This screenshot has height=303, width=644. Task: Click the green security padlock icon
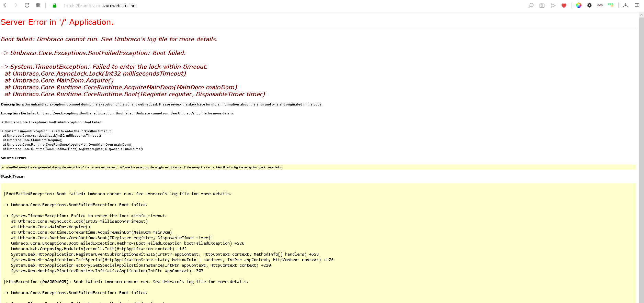click(54, 5)
